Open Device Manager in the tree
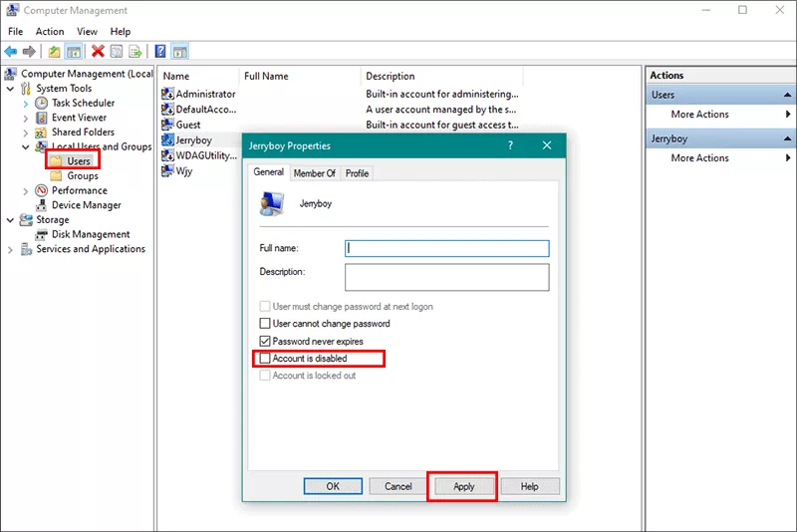 87,205
